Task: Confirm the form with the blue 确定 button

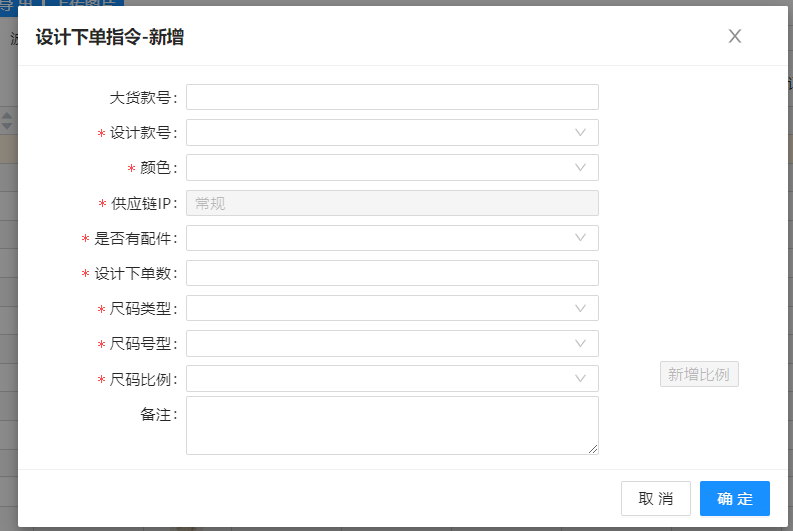Action: coord(734,498)
